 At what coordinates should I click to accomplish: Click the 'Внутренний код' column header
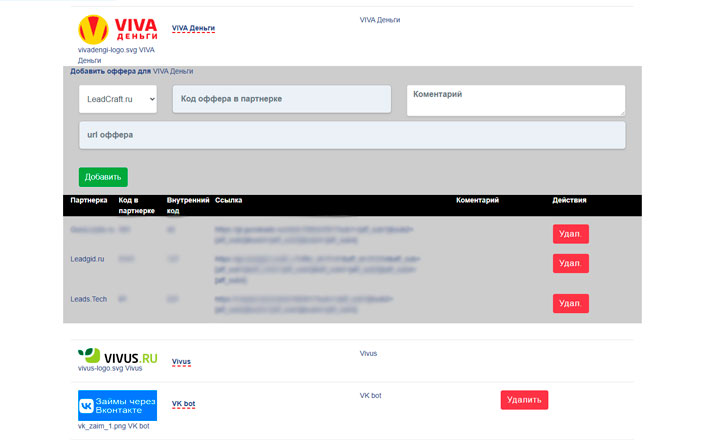(188, 206)
